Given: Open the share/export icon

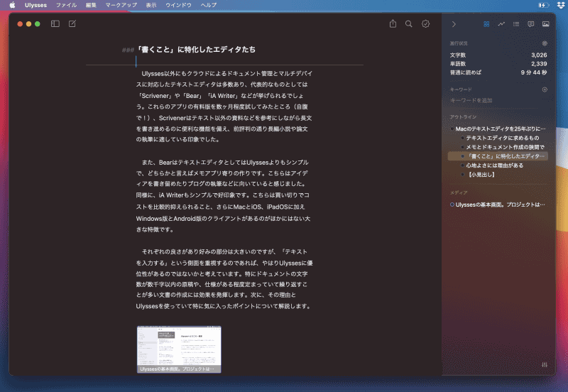Looking at the screenshot, I should click(393, 24).
